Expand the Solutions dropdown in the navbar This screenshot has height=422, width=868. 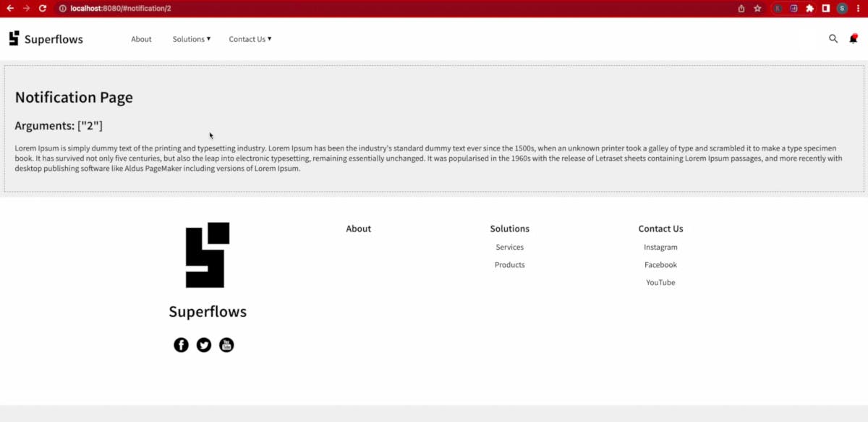[191, 38]
